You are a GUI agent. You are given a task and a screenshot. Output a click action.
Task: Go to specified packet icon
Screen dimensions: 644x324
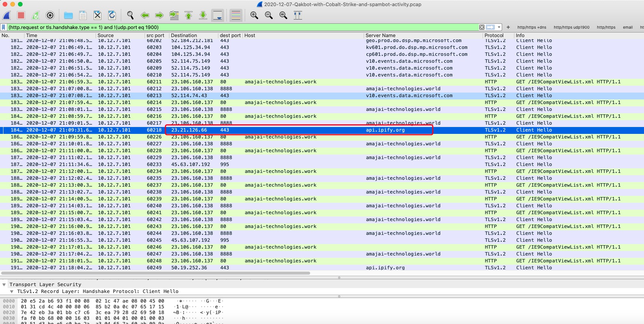click(174, 15)
